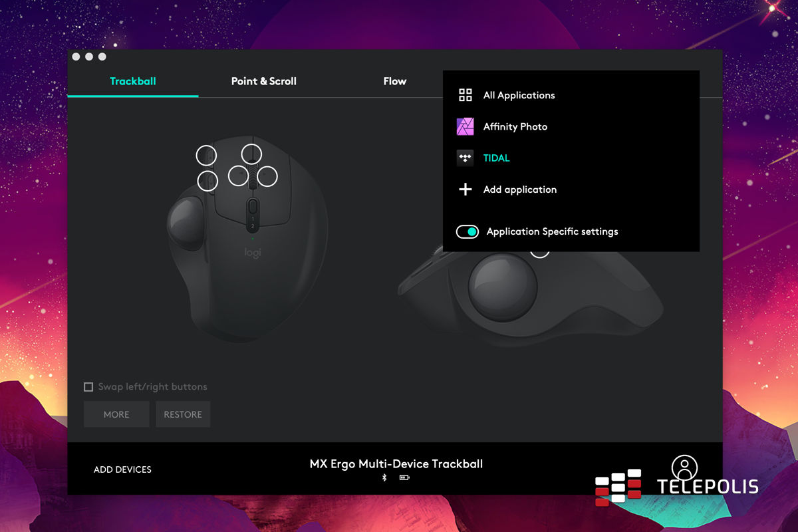
Task: Click the Bluetooth connection status icon
Action: click(x=384, y=477)
